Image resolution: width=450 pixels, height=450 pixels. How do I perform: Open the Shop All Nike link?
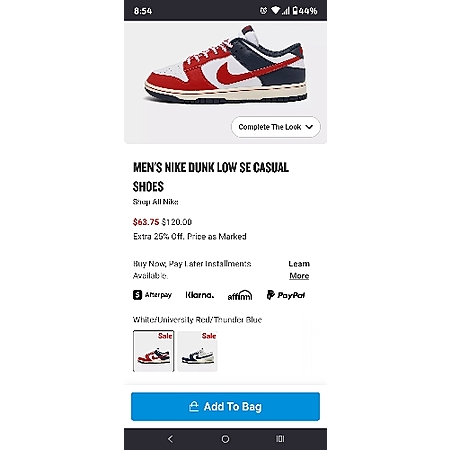click(156, 202)
